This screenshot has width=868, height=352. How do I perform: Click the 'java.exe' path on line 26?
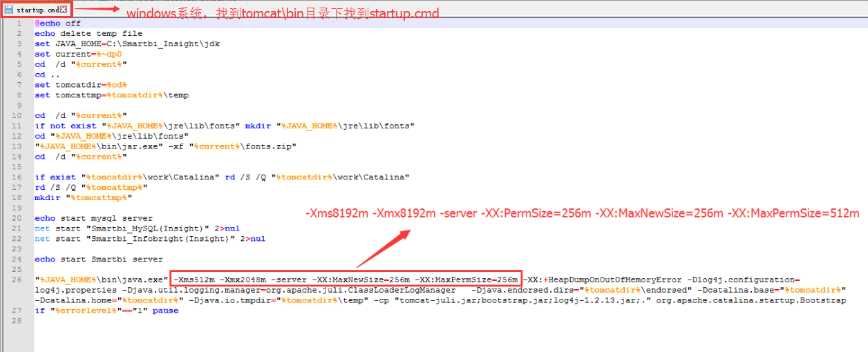pyautogui.click(x=102, y=280)
